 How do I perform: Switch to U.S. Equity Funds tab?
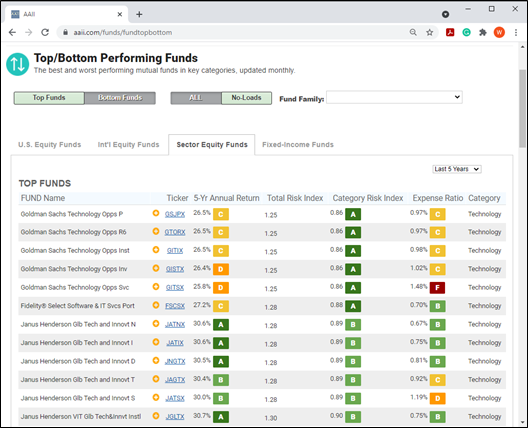click(50, 145)
